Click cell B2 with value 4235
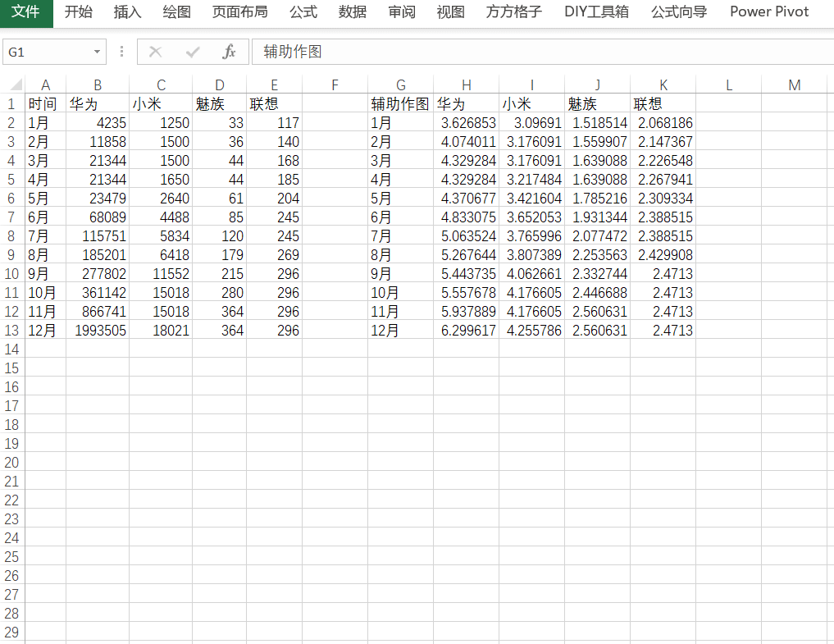Viewport: 834px width, 644px height. coord(98,122)
